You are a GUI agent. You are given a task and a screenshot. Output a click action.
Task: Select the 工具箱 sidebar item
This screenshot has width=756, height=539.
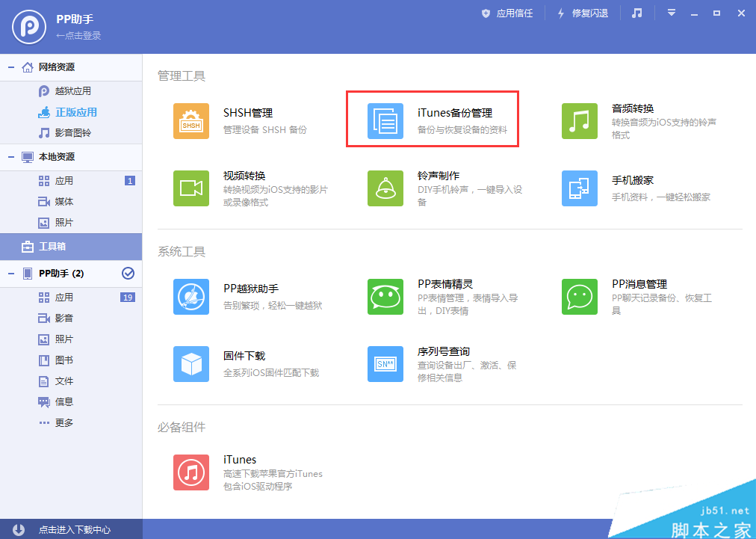tap(72, 247)
